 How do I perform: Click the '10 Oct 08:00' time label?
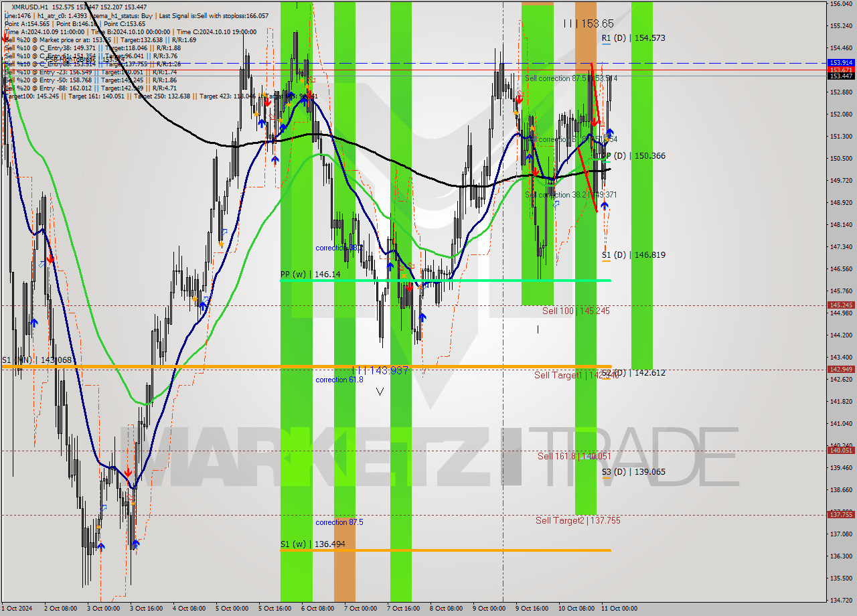[576, 609]
